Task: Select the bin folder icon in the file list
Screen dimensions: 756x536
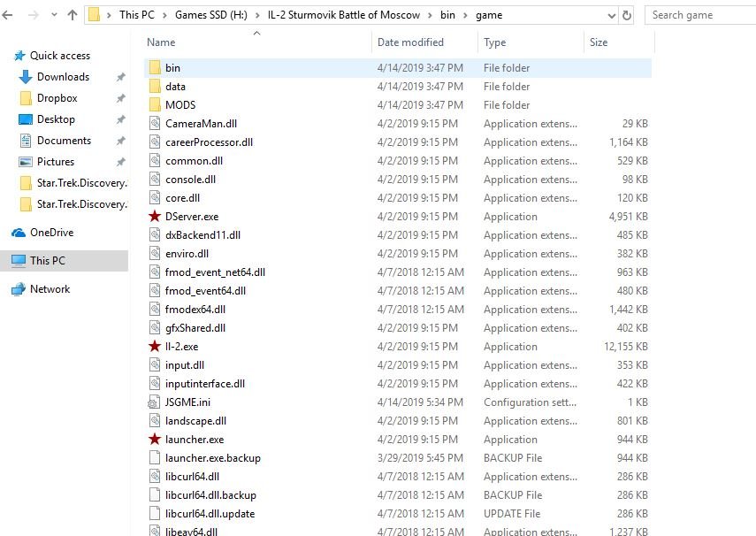Action: coord(155,67)
